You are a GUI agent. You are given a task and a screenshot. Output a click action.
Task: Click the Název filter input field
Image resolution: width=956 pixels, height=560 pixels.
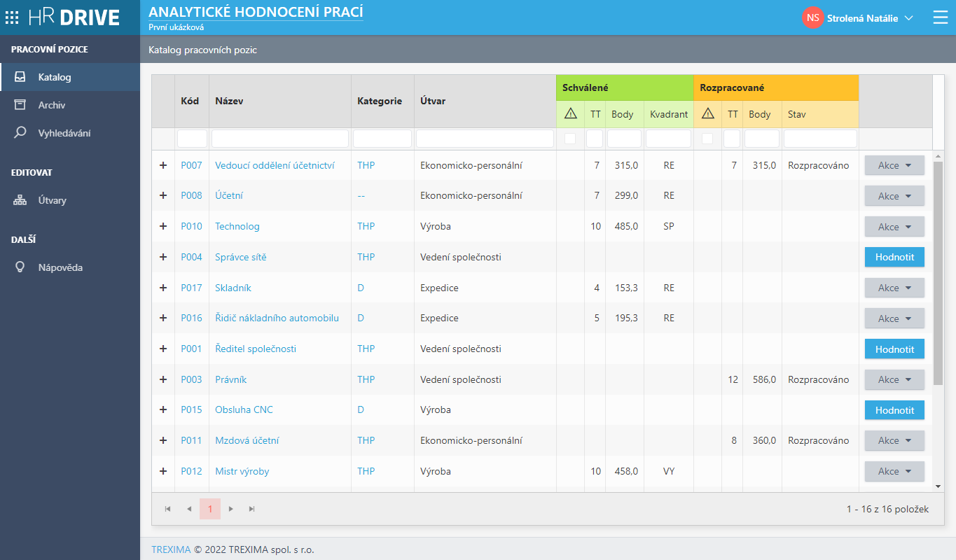(279, 139)
